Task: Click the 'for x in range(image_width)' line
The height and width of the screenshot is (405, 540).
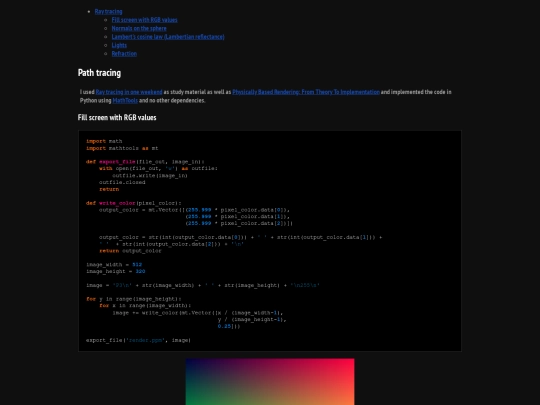Action: pos(145,306)
